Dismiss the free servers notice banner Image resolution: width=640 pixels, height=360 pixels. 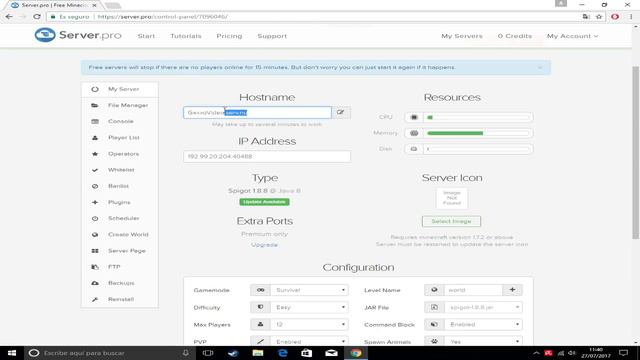click(x=540, y=67)
